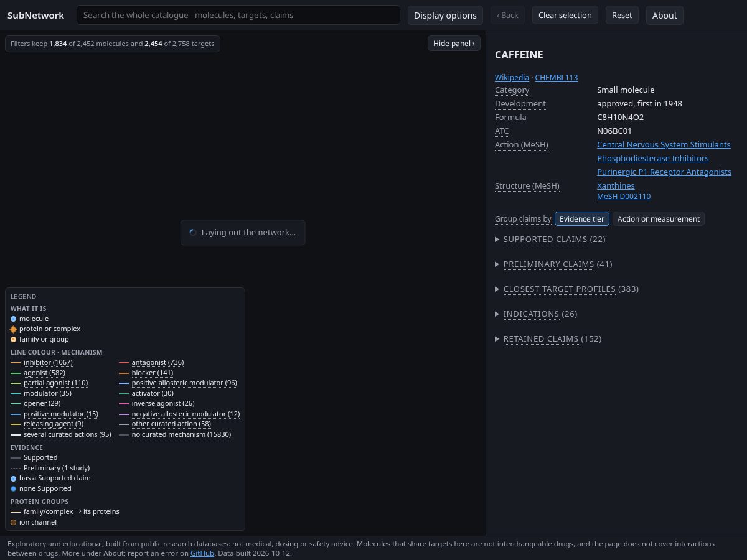The width and height of the screenshot is (747, 560).
Task: Select the agonist (582) legend colour
Action: coord(44,373)
